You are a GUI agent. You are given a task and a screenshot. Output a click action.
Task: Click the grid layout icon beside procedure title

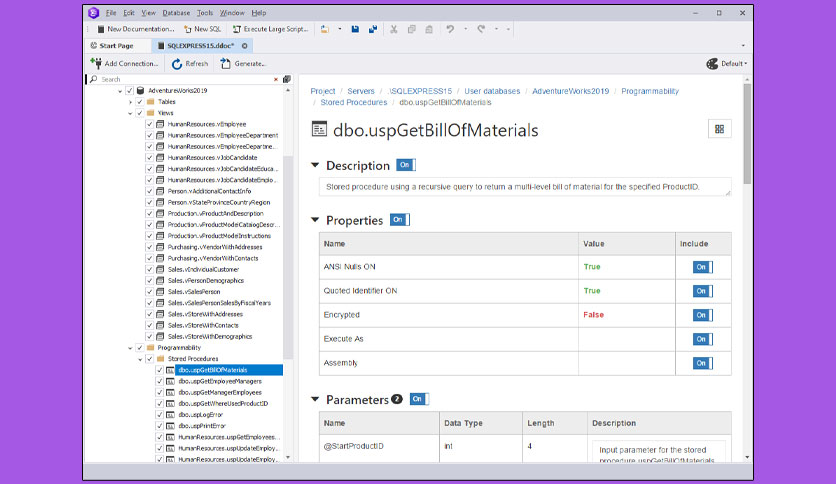[719, 129]
